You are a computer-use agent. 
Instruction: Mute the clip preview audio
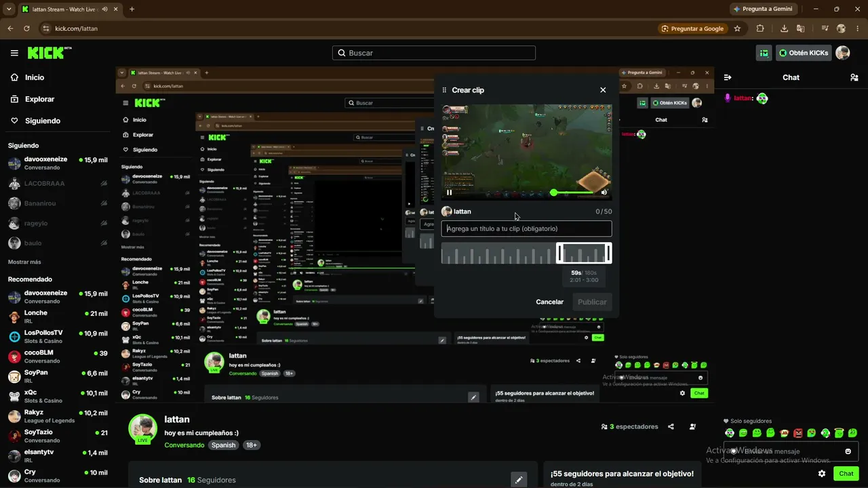coord(604,192)
